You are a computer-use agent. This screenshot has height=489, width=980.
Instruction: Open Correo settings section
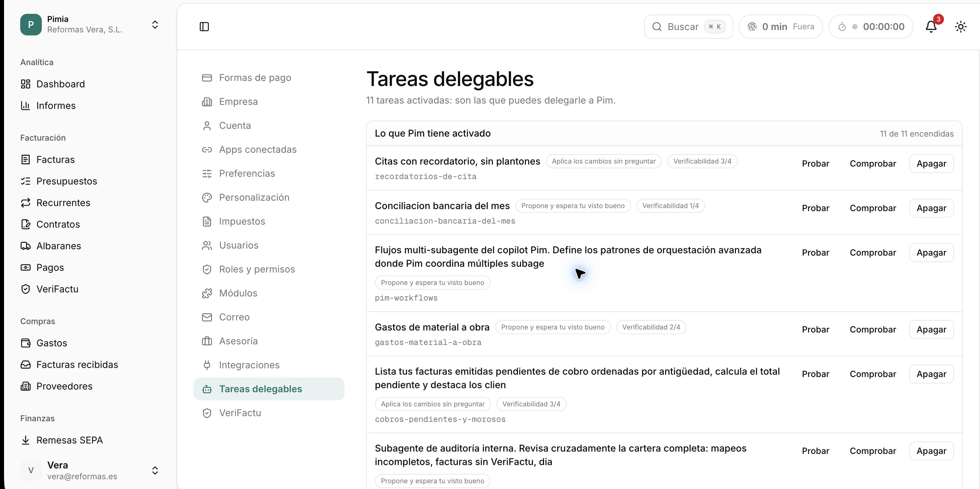pyautogui.click(x=269, y=317)
